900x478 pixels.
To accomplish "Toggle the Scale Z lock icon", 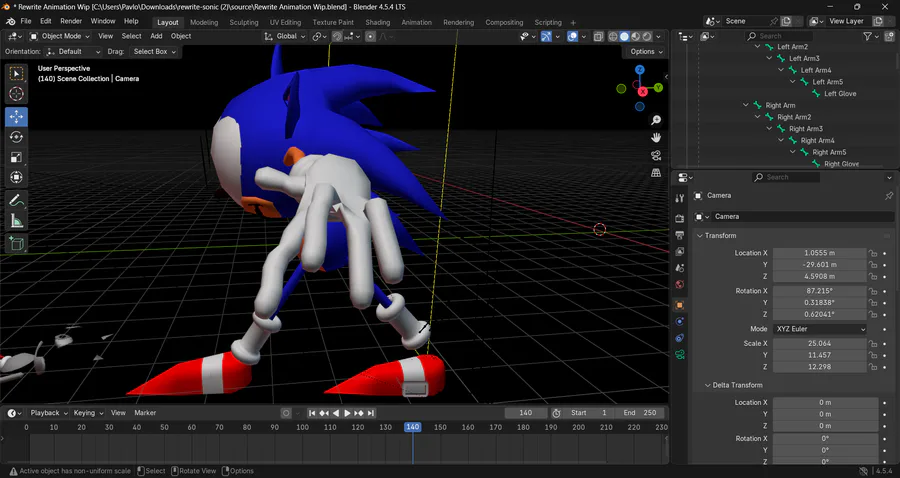I will click(x=872, y=367).
